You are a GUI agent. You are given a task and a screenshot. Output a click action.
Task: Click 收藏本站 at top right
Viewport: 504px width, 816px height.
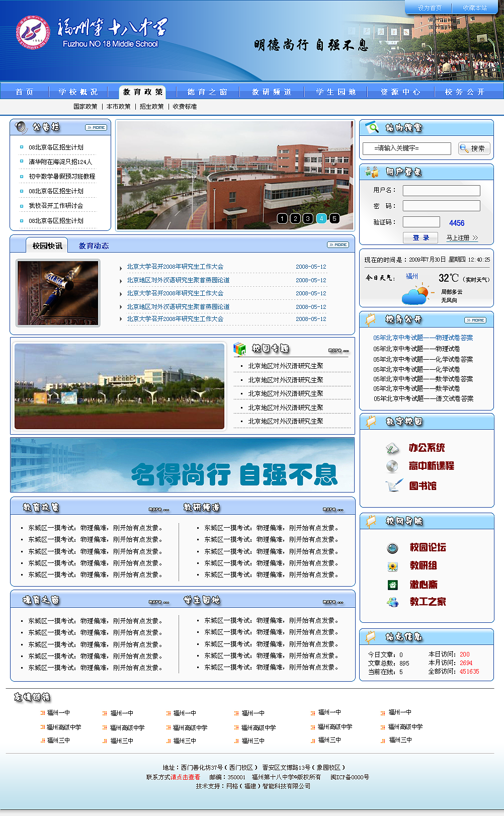[x=475, y=8]
